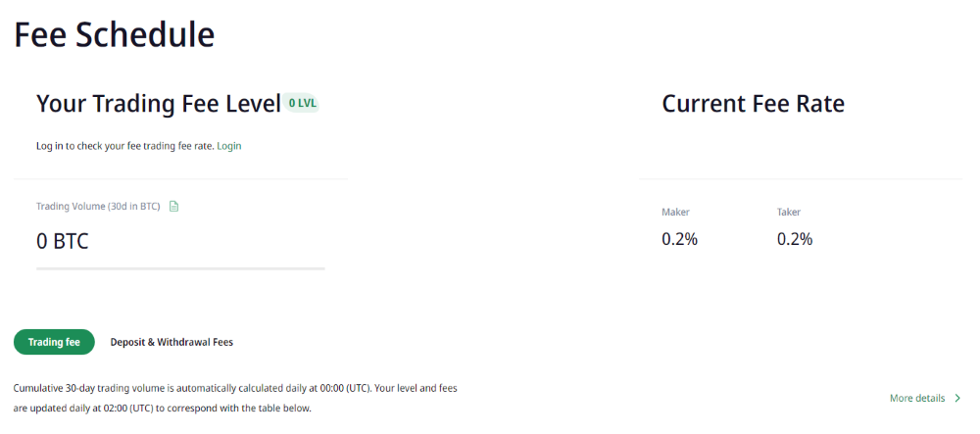Click the More details link text
980x434 pixels.
917,399
